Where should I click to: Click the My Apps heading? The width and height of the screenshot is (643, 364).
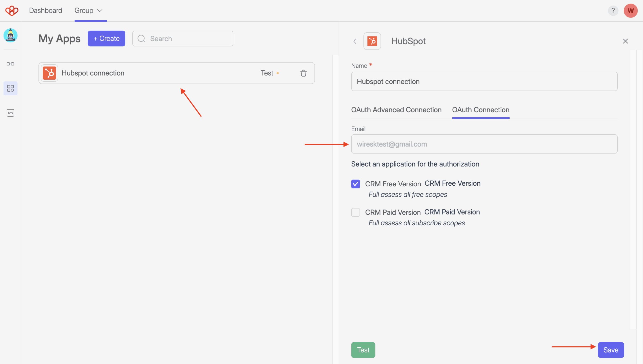point(60,38)
